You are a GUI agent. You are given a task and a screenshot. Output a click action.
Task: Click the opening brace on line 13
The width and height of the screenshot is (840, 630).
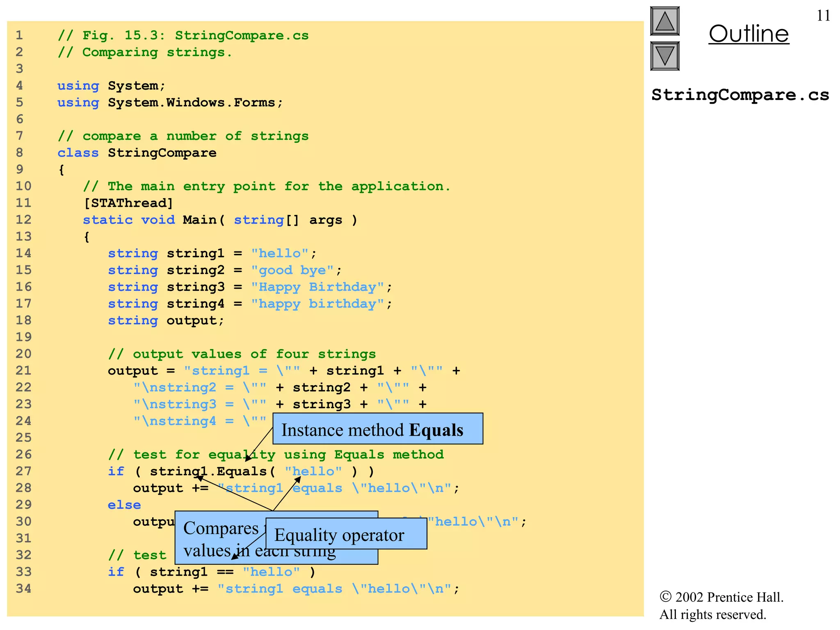(87, 237)
